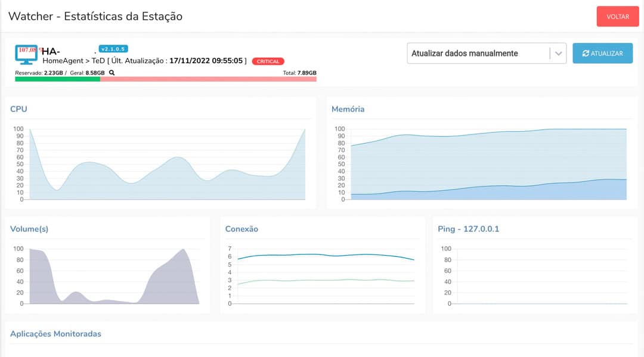Open the Aplicações Monitoradas section heading
The height and width of the screenshot is (357, 644).
[55, 334]
